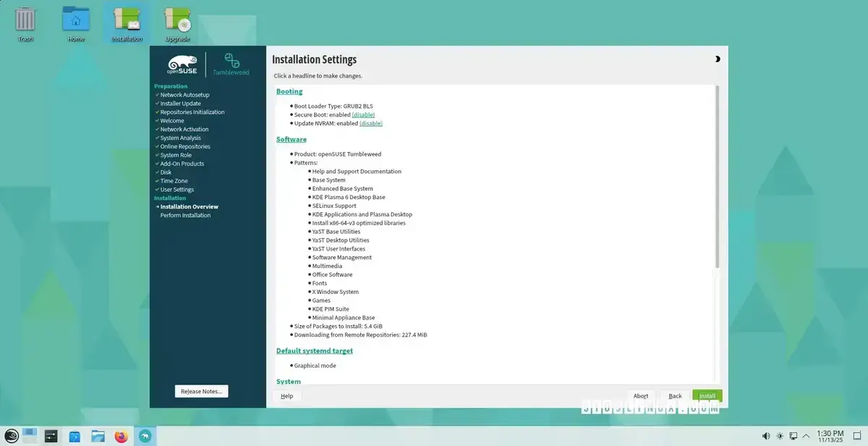Viewport: 868px width, 446px height.
Task: Click 'Size of Packages to Install: 5.4 GiB'
Action: (x=338, y=327)
